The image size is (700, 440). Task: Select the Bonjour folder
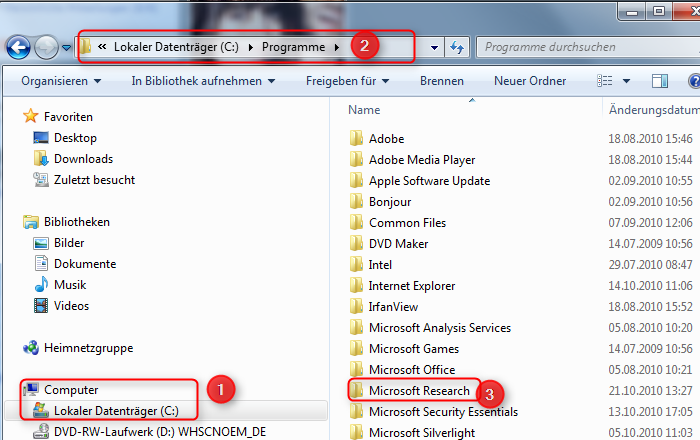click(x=390, y=202)
